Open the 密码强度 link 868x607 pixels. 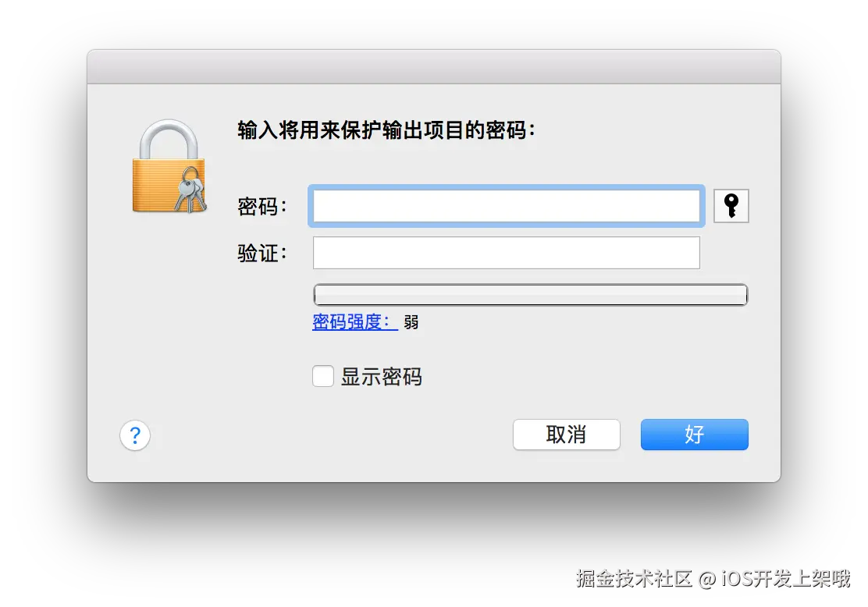[355, 321]
